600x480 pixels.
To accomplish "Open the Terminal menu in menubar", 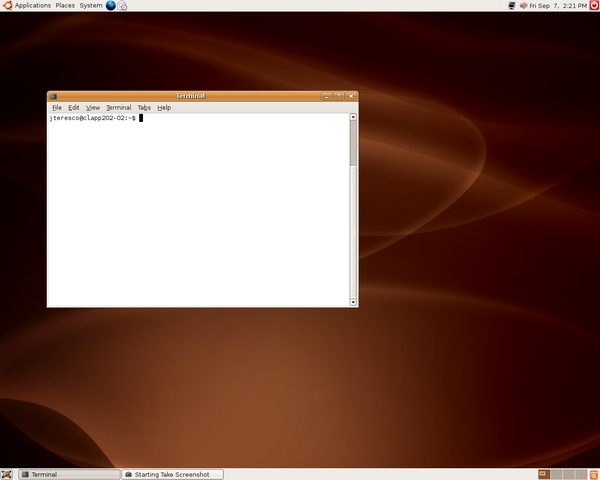I will coord(119,108).
